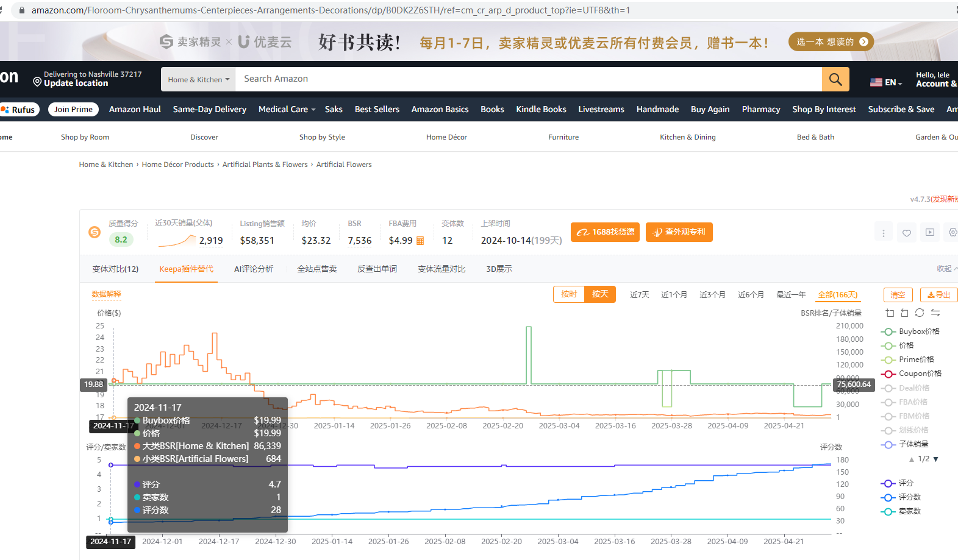
Task: Select the 全部(166天) time range
Action: pos(837,295)
